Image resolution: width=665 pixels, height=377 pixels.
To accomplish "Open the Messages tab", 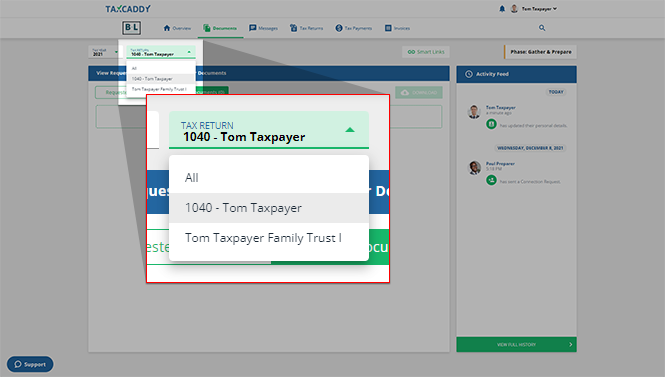I will pos(263,28).
